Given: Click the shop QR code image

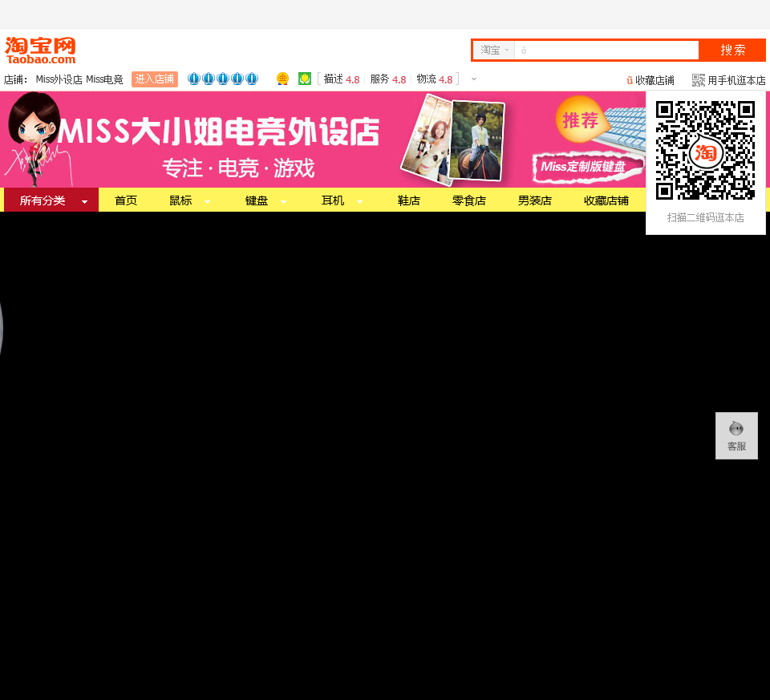Looking at the screenshot, I should point(705,150).
